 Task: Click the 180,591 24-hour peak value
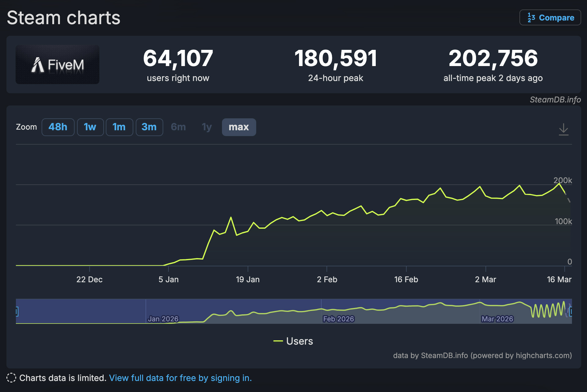(x=336, y=58)
